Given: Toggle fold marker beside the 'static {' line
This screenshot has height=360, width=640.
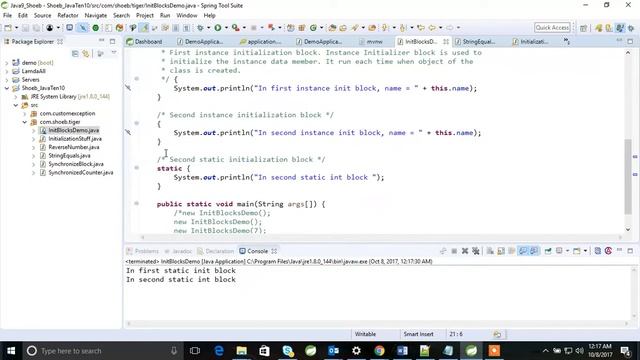Looking at the screenshot, I should 137,168.
